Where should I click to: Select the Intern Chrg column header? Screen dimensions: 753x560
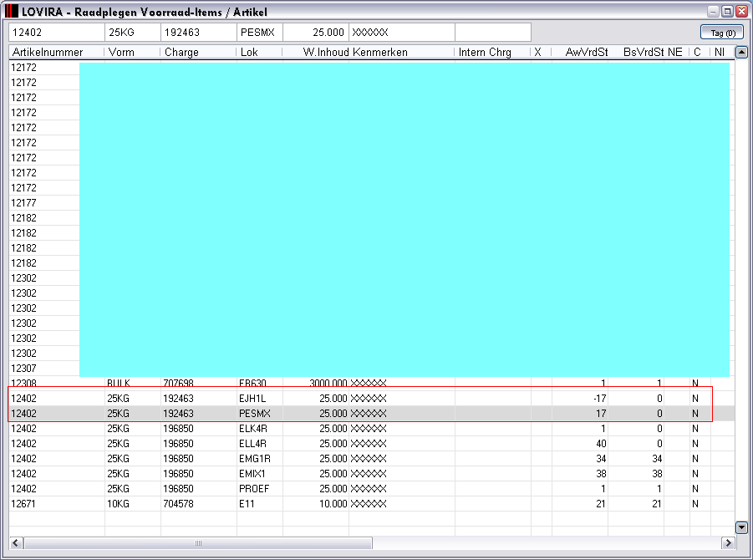coord(493,52)
